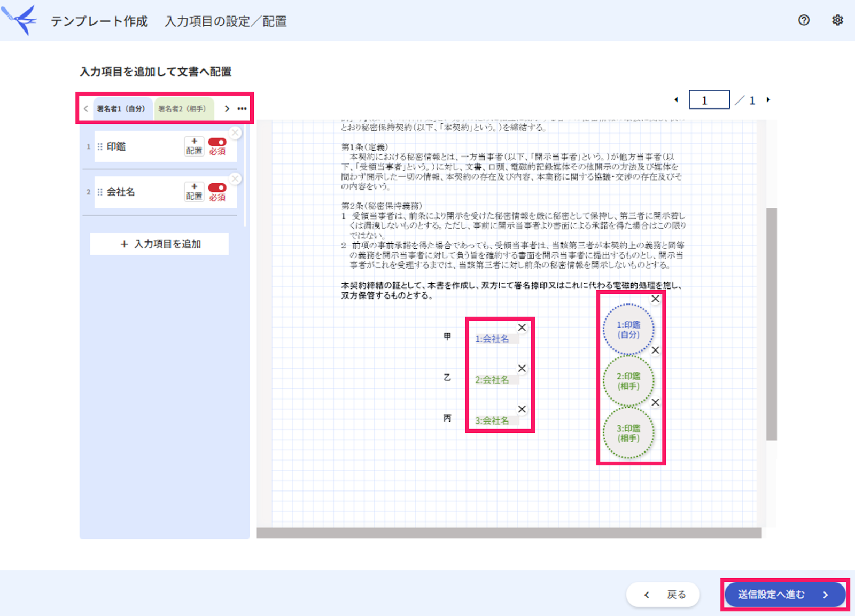This screenshot has height=616, width=855.
Task: Click the 送信設定へ進む button
Action: (784, 595)
